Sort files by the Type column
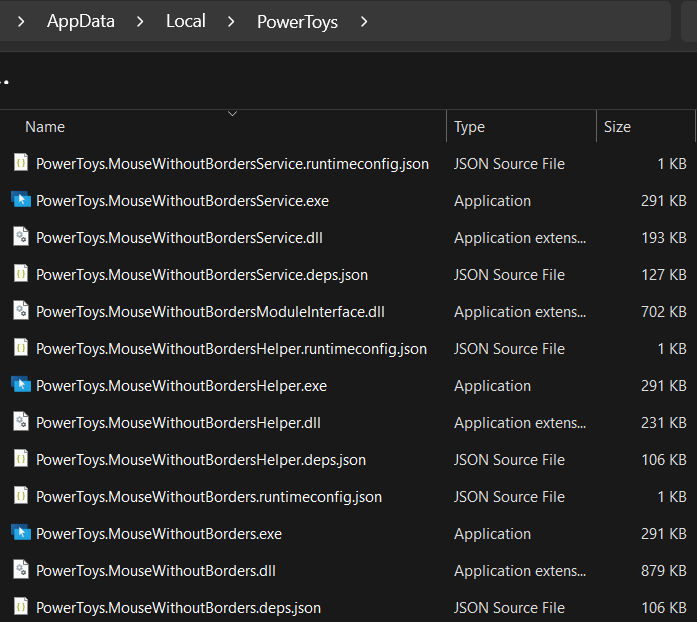Viewport: 697px width, 622px height. [469, 127]
